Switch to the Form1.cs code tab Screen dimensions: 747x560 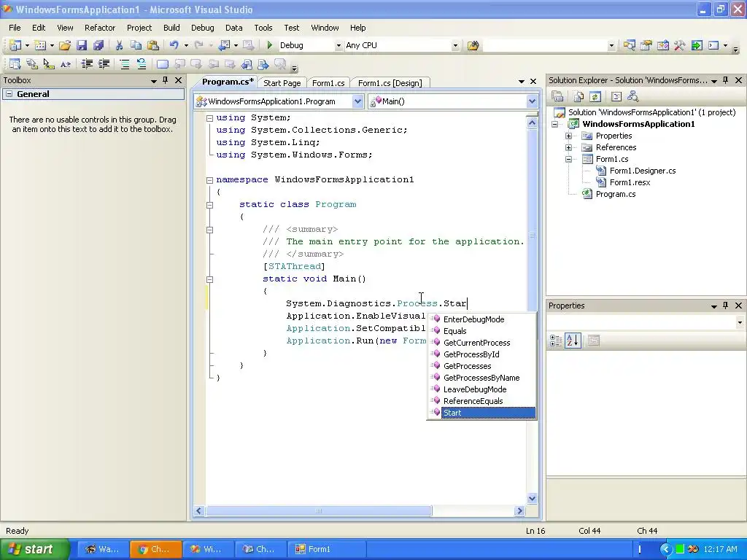point(328,83)
